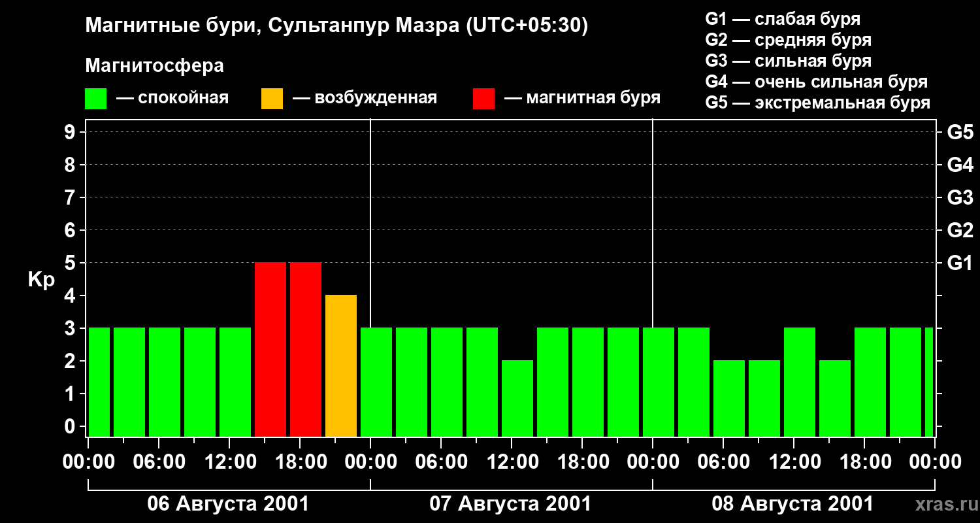Screen dimensions: 980x523
Task: Click the '— спокойная' legend label
Action: pos(172,99)
